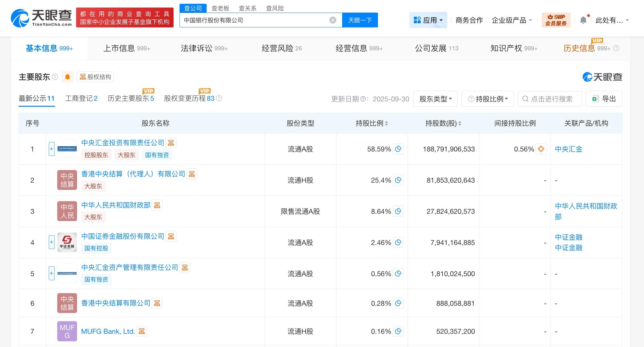Click help icon next to 股权变更历程 83
Screen dimensions: 644x347
(x=219, y=98)
